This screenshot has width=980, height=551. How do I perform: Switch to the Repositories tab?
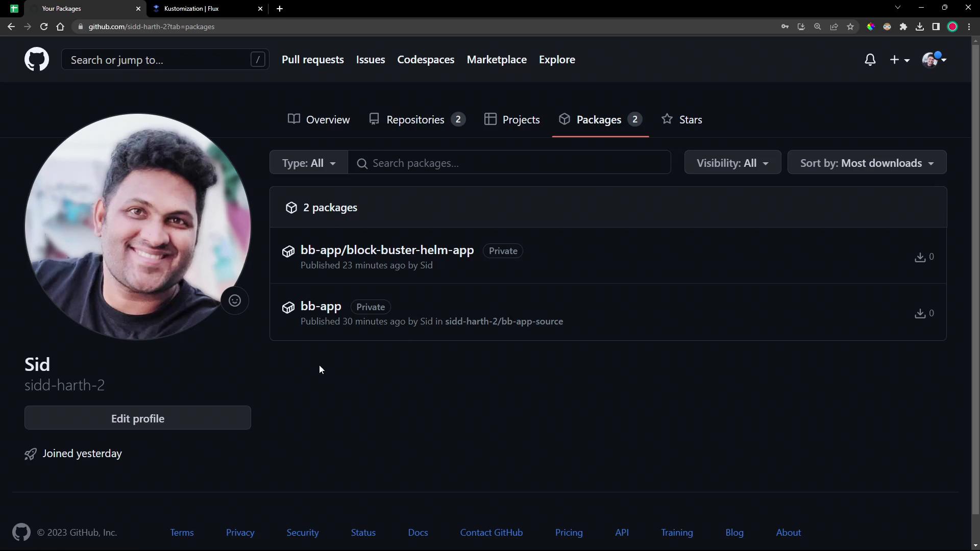tap(417, 119)
